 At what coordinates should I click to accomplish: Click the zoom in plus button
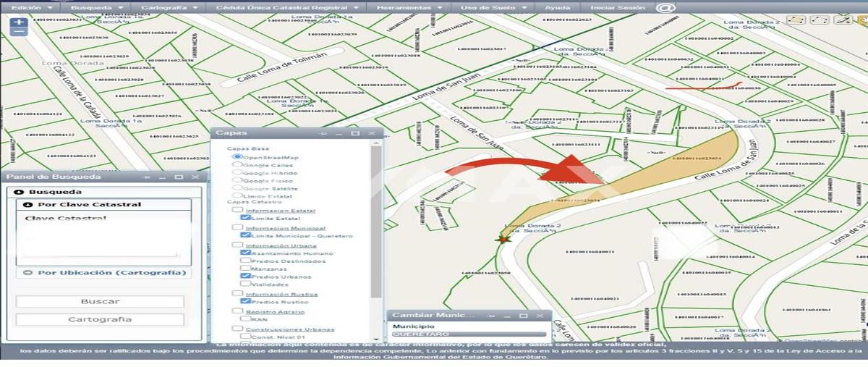coord(19,22)
